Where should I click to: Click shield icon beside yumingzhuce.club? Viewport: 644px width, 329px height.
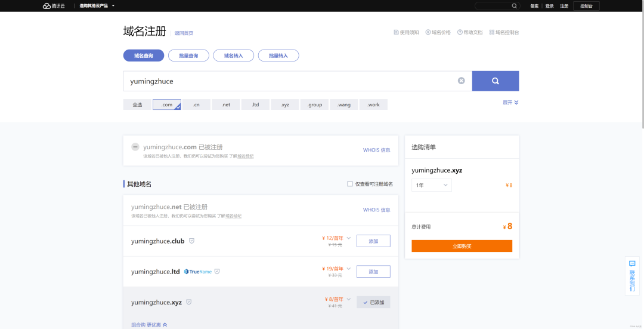(x=191, y=241)
